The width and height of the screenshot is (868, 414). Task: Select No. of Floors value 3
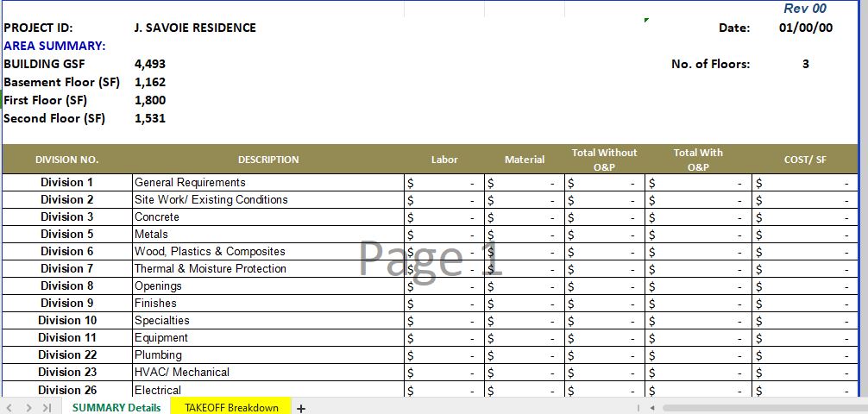[x=806, y=64]
